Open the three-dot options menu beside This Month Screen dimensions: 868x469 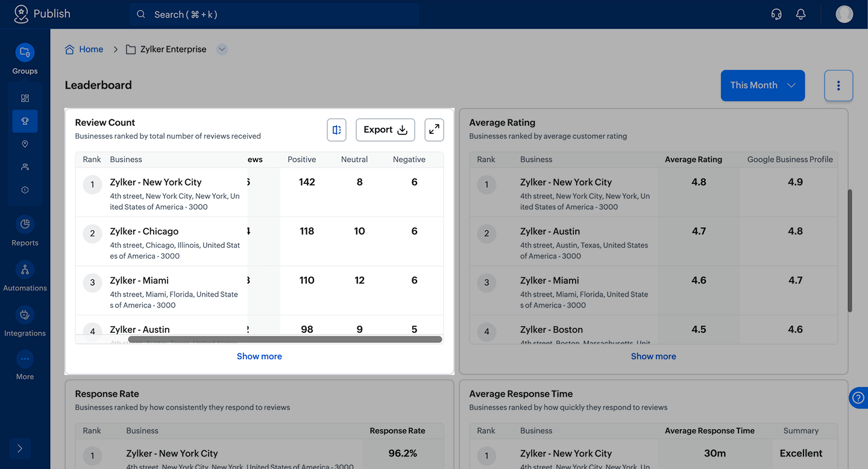[838, 86]
